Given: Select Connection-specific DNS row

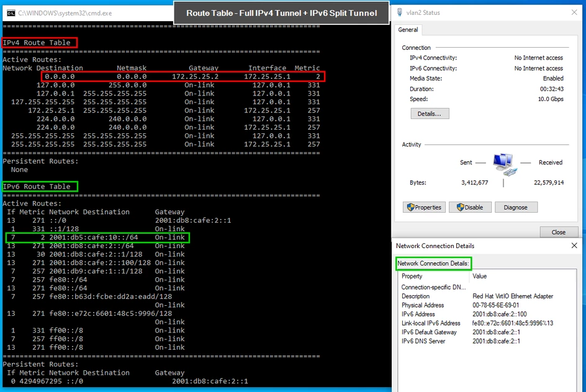Looking at the screenshot, I should pyautogui.click(x=486, y=287).
